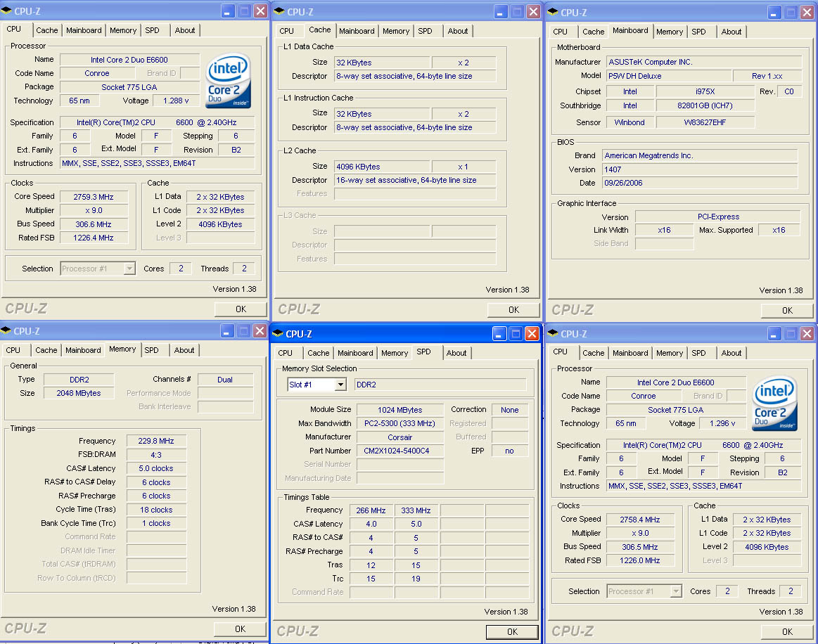
Task: Select Memory tab in the active SPD window
Action: [x=395, y=353]
